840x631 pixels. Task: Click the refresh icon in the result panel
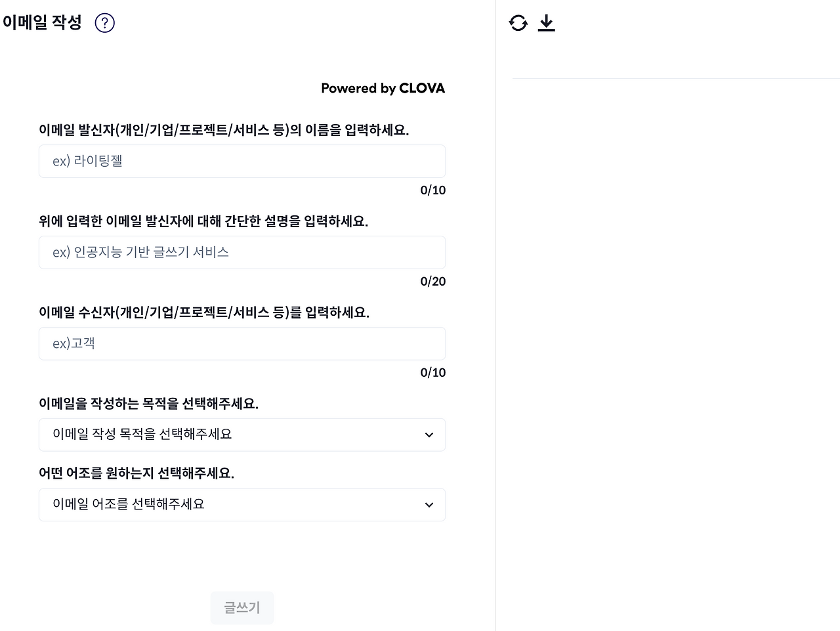coord(518,22)
